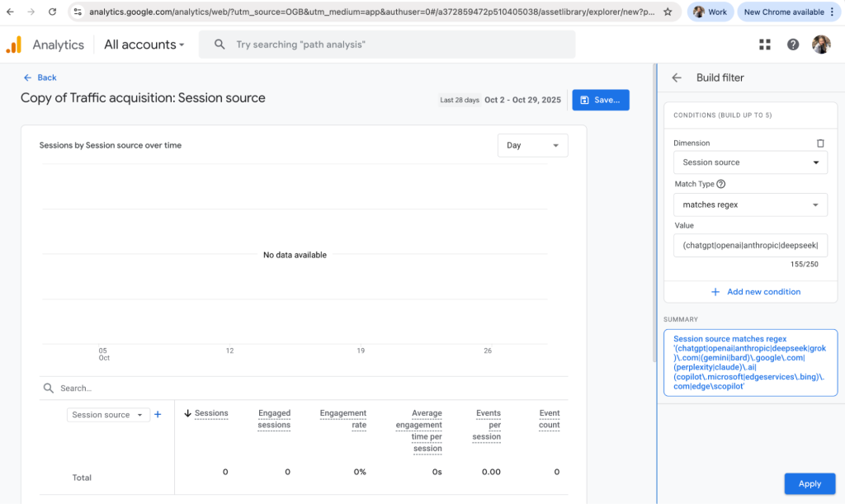Open the Google apps grid icon
This screenshot has height=504, width=845.
pyautogui.click(x=765, y=45)
